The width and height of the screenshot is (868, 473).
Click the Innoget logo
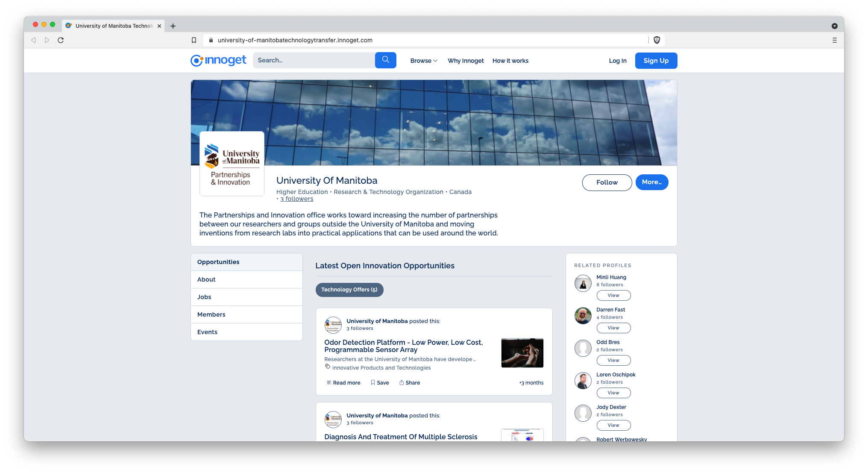tap(218, 60)
